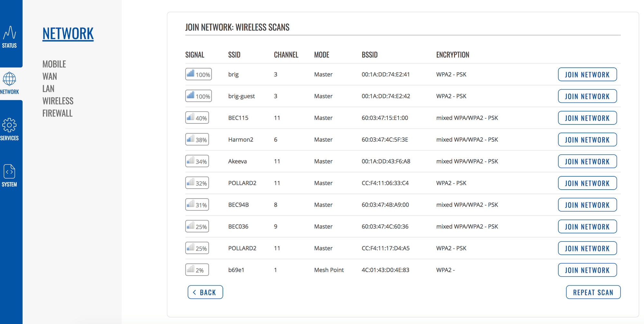Image resolution: width=644 pixels, height=324 pixels.
Task: Click the 40% signal indicator for BEC115
Action: click(197, 118)
